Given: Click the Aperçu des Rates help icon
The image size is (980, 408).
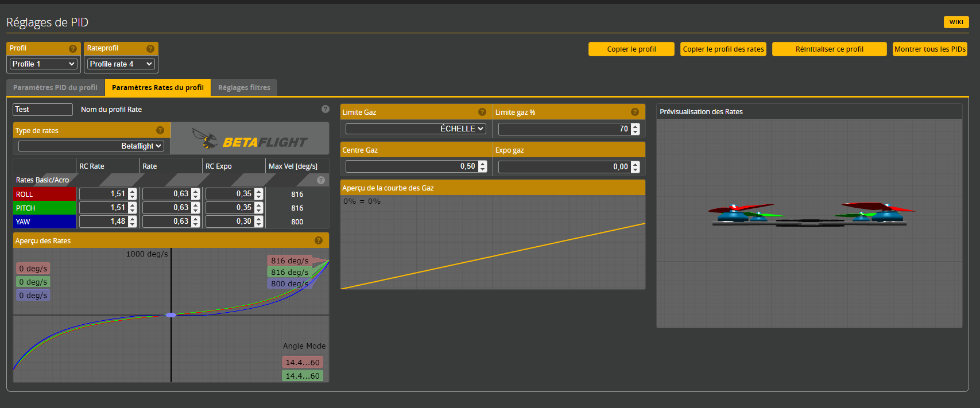Looking at the screenshot, I should tap(319, 240).
